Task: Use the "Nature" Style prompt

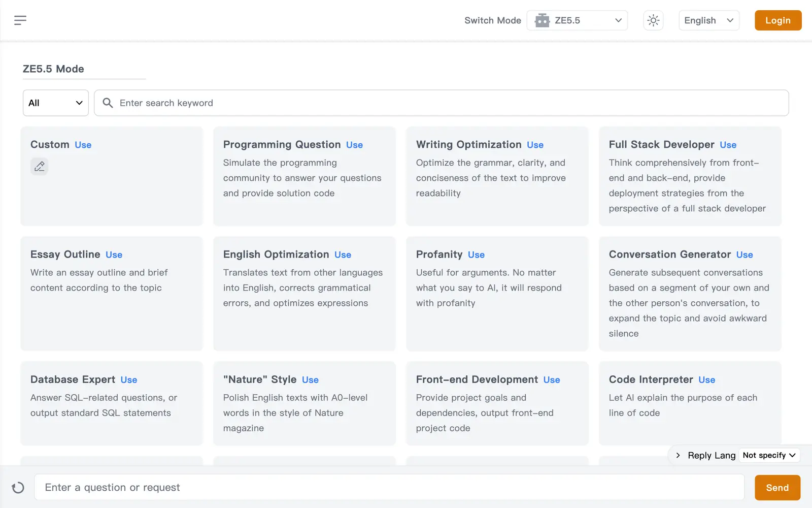Action: tap(310, 379)
